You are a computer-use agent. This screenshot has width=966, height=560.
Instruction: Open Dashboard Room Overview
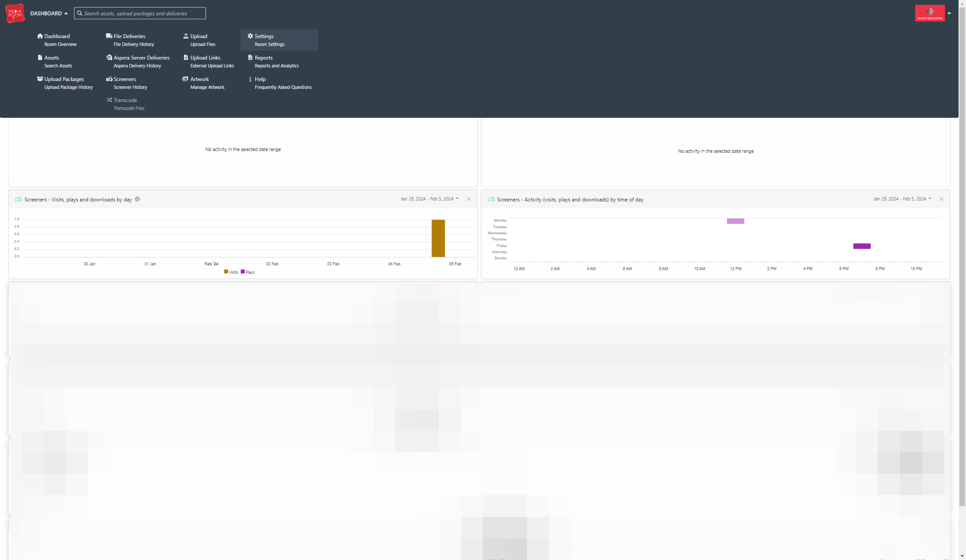click(x=60, y=44)
